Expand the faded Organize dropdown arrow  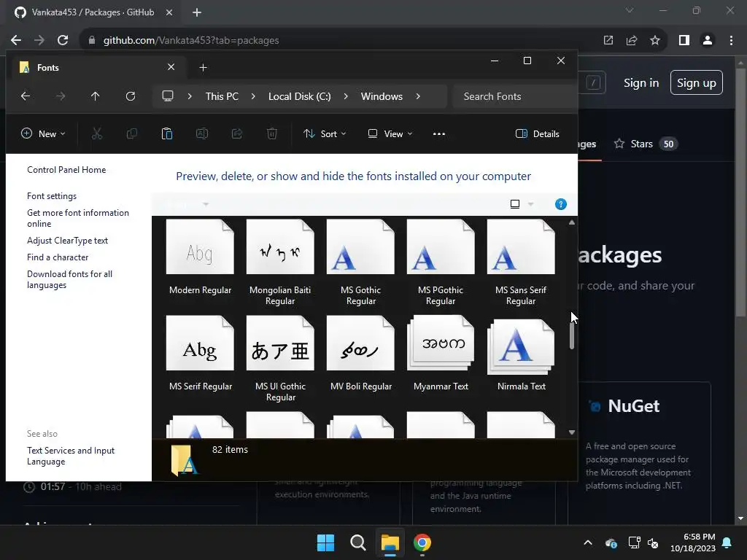coord(206,204)
